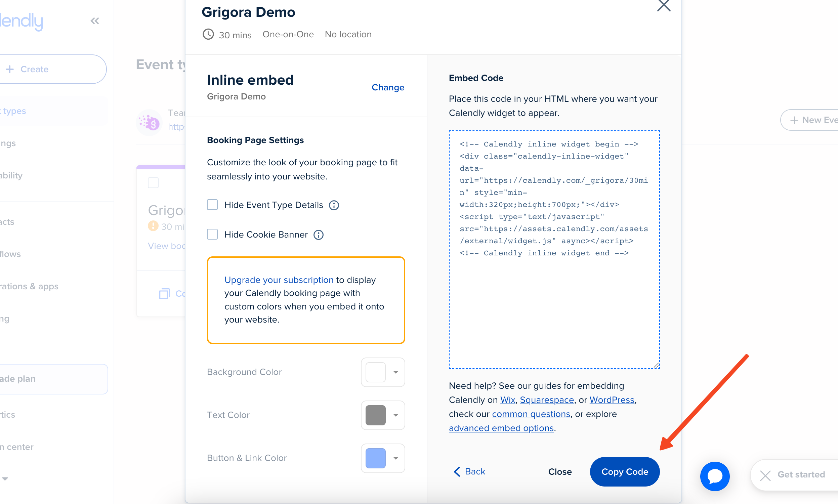
Task: Open the common questions link
Action: pos(531,414)
